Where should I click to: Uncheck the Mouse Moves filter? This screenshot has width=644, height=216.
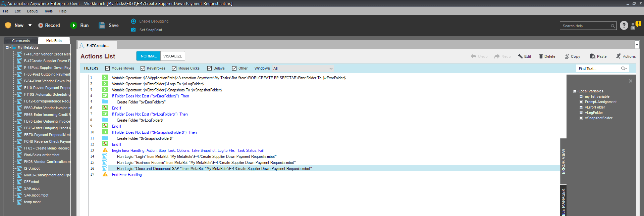tap(107, 68)
